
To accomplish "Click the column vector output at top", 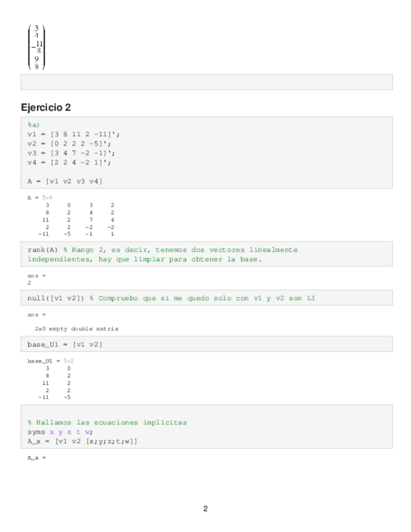I will 36,46.
